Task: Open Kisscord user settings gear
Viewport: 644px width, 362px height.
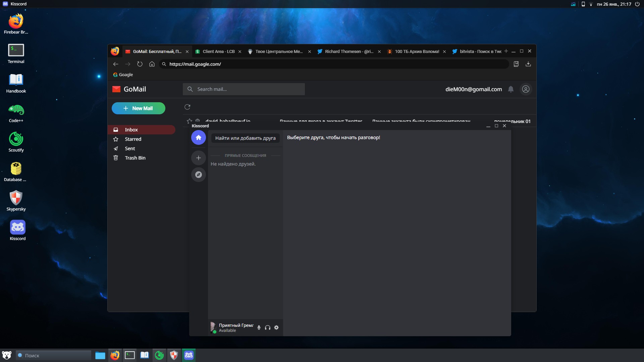Action: click(x=276, y=327)
